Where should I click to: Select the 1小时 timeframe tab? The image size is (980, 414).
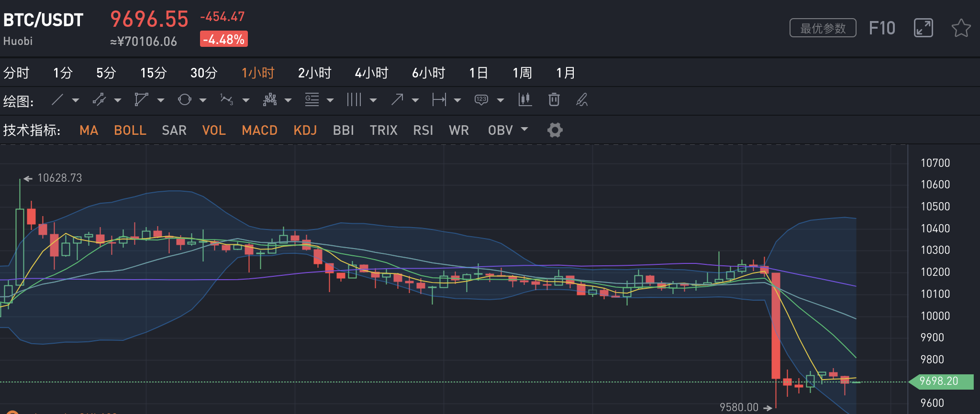click(258, 73)
